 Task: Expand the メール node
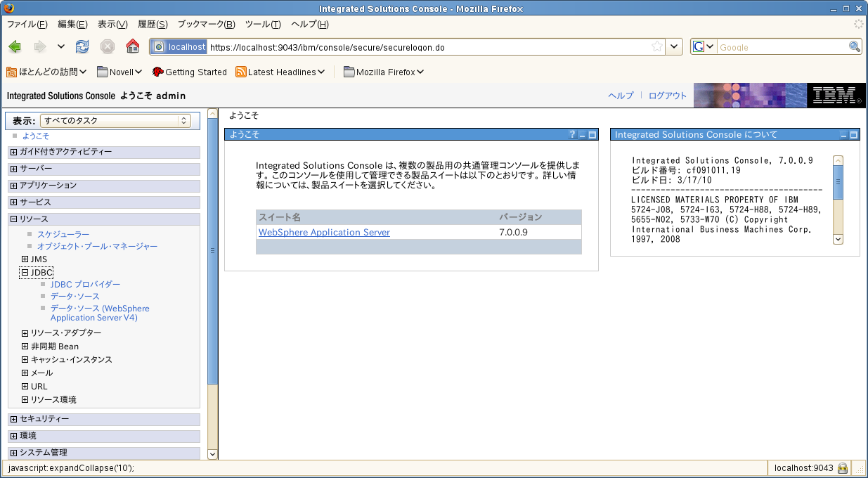(x=25, y=373)
